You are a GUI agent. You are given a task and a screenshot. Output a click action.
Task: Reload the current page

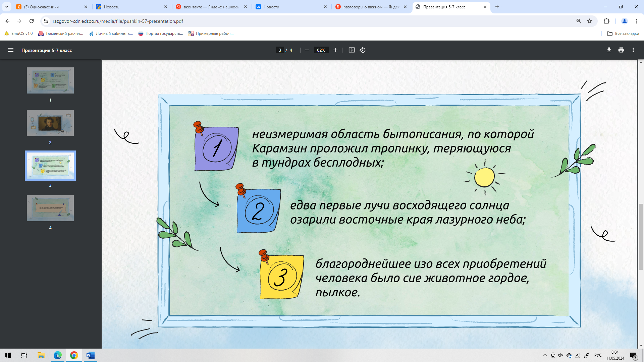[32, 21]
